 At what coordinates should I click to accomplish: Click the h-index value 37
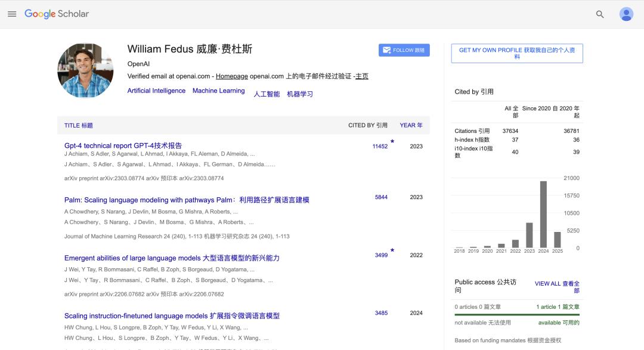[515, 140]
